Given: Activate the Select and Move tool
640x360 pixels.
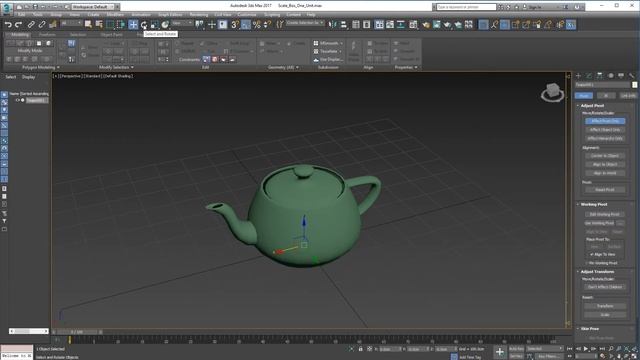Looking at the screenshot, I should point(133,25).
